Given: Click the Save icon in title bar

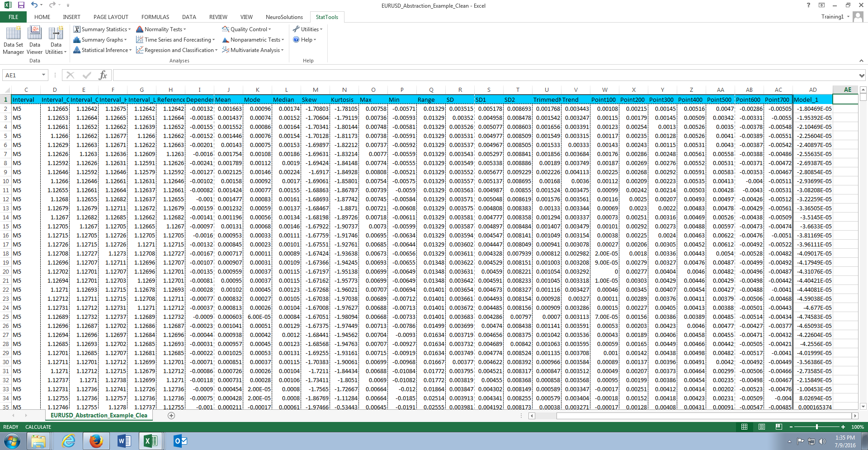Looking at the screenshot, I should (x=21, y=5).
